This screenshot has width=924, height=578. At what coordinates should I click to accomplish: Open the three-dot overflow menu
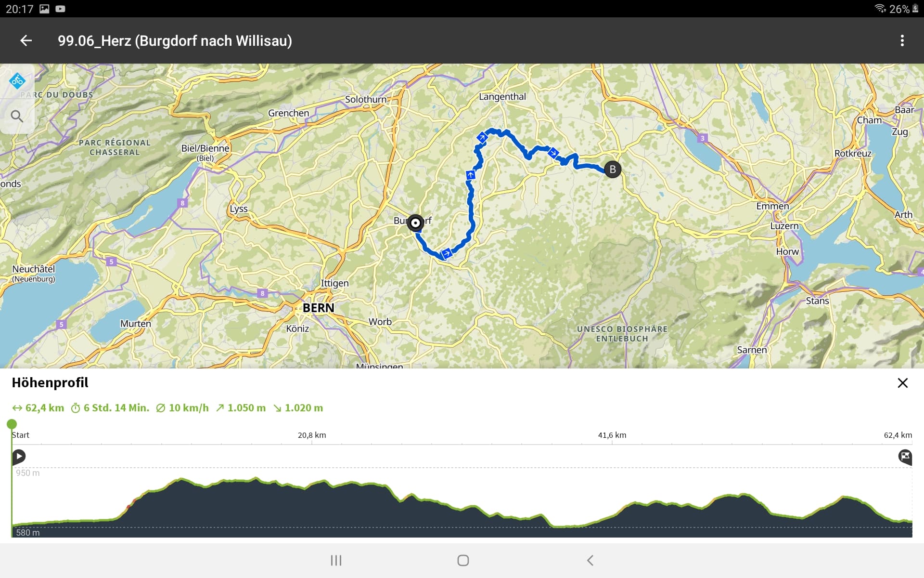tap(902, 41)
